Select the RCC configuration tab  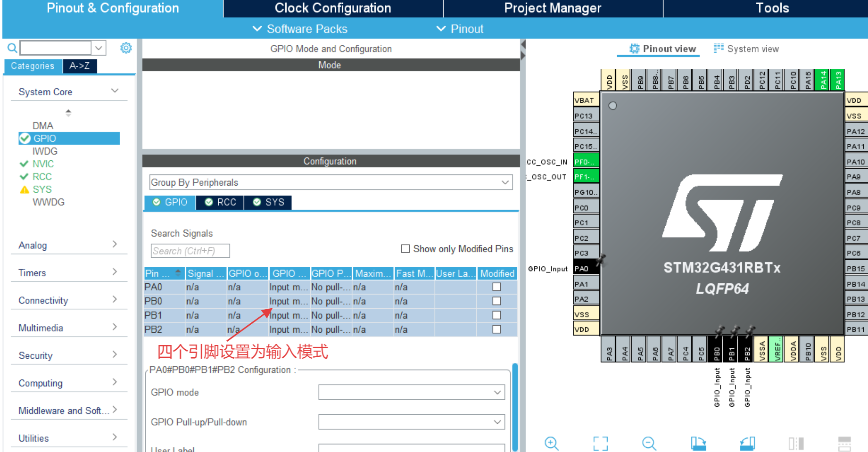point(220,202)
